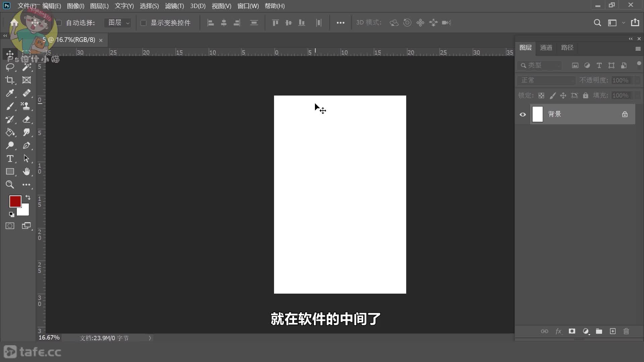Align left edges button
The width and height of the screenshot is (644, 362).
[211, 23]
